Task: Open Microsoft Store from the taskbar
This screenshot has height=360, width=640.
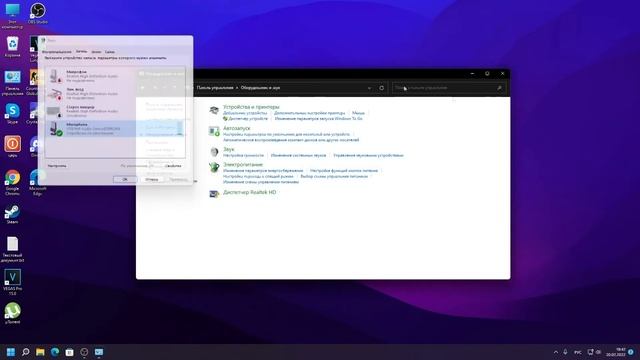Action: click(69, 352)
